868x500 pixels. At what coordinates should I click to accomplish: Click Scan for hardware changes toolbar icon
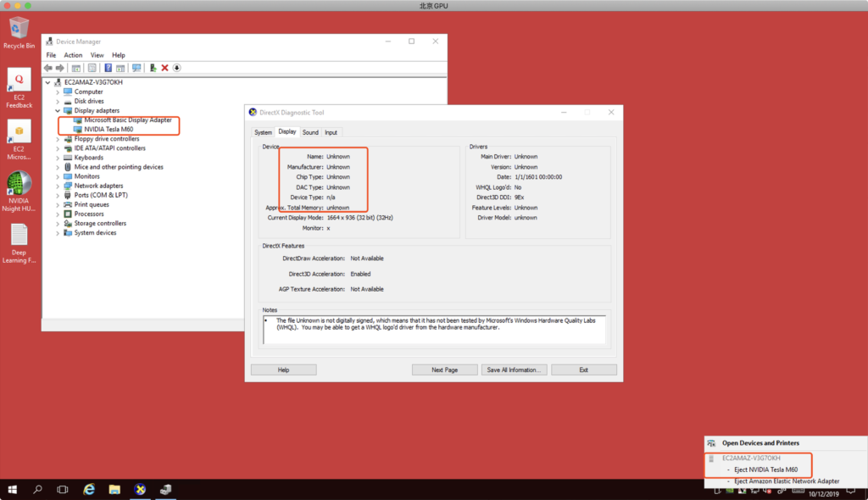(x=136, y=68)
